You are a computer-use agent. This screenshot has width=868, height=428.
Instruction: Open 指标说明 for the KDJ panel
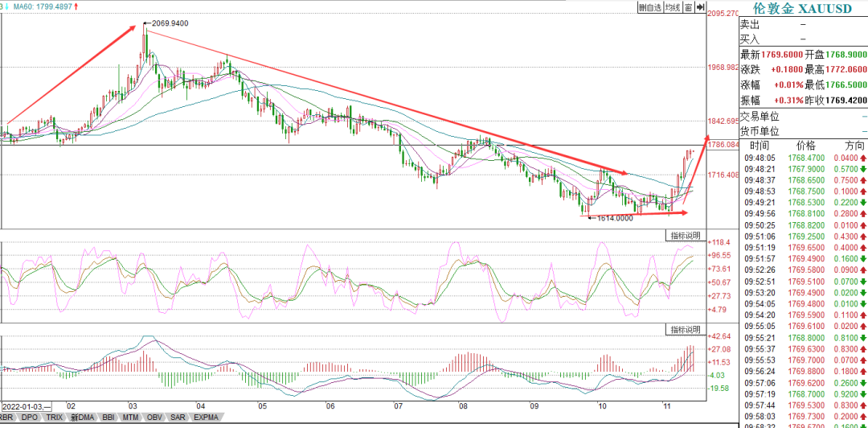686,236
